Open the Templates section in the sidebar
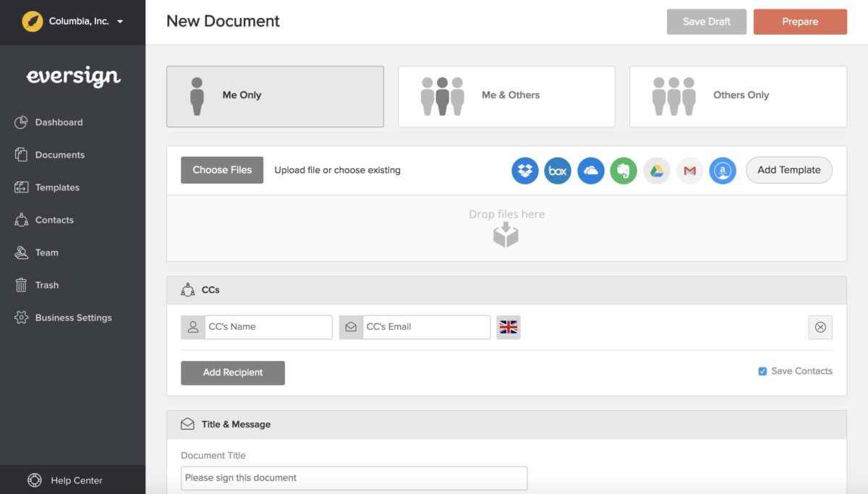This screenshot has height=494, width=868. click(56, 187)
